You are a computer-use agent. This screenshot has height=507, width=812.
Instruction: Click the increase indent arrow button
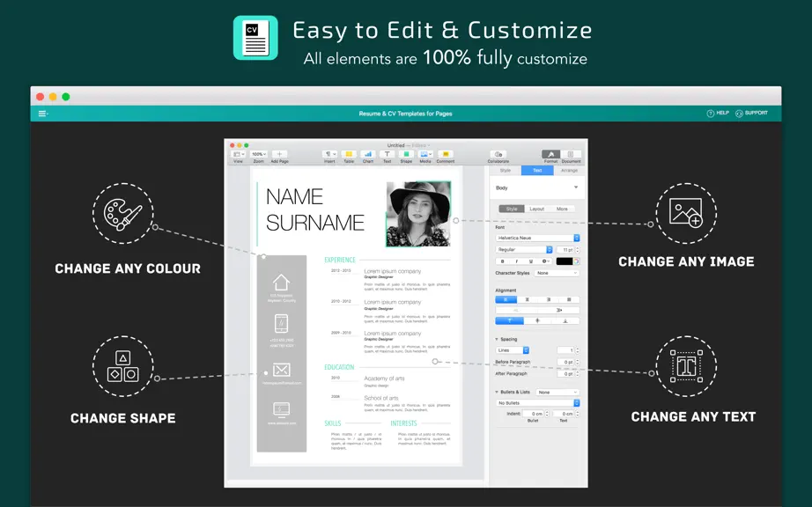point(558,311)
